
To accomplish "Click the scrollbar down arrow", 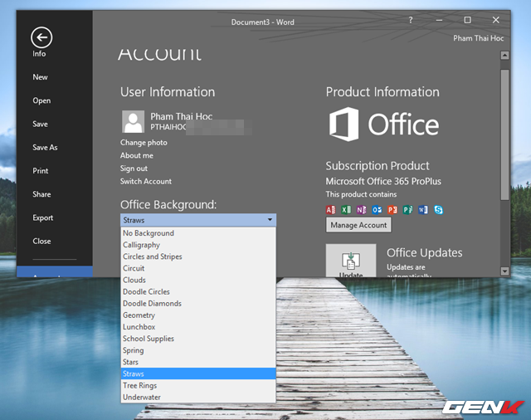I will pyautogui.click(x=504, y=271).
